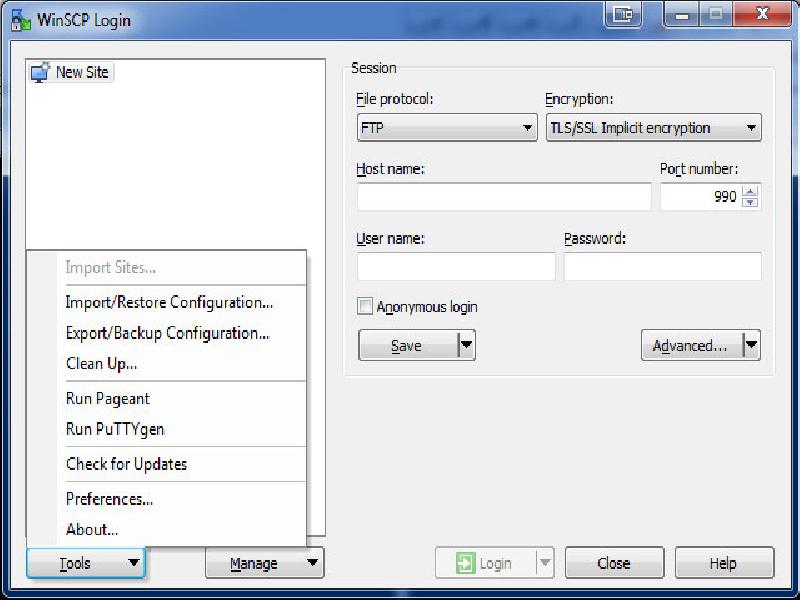Open the Manage dropdown button
Image resolution: width=800 pixels, height=600 pixels.
(x=264, y=563)
